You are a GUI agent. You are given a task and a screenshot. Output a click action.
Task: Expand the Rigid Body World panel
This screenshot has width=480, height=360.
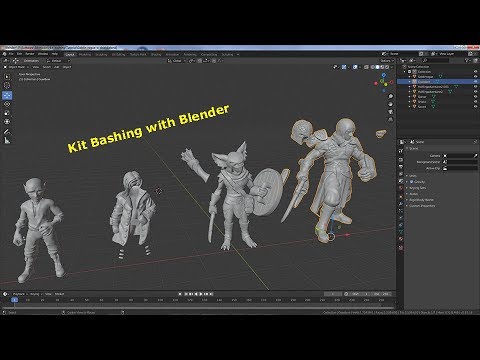click(420, 200)
